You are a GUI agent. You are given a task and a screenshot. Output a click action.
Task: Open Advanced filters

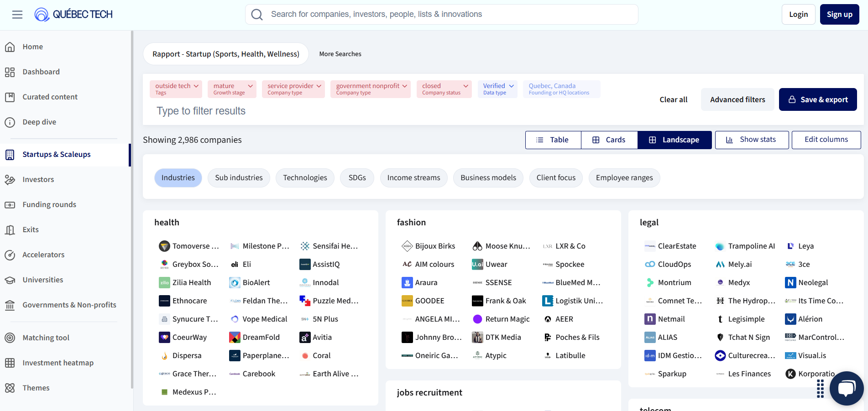pos(737,99)
